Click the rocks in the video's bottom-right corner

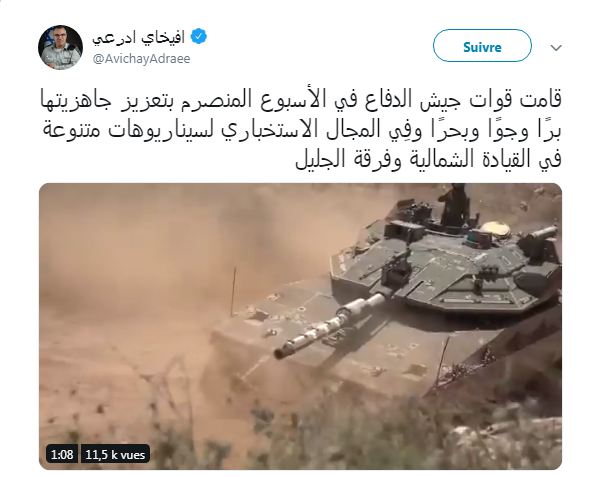click(x=506, y=443)
